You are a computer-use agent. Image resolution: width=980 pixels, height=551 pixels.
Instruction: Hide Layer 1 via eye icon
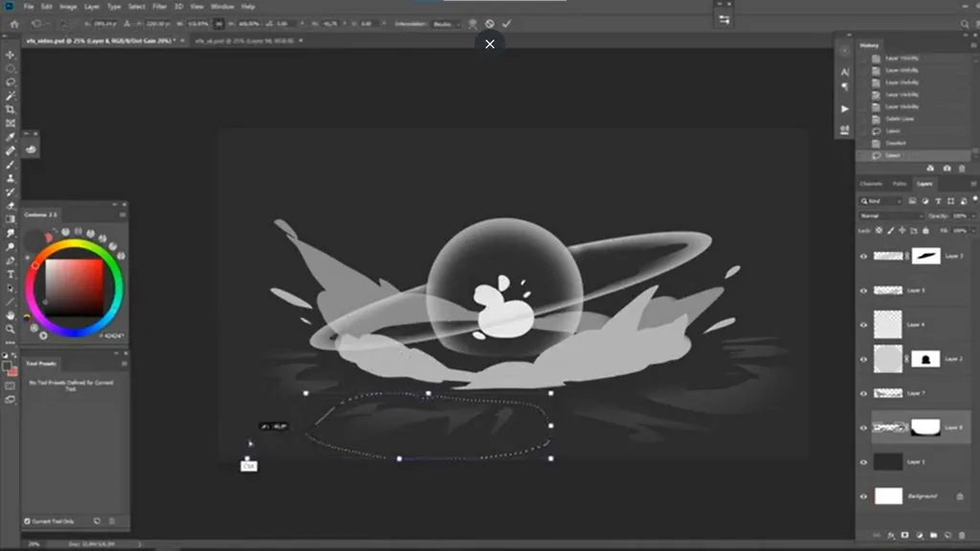[x=864, y=462]
